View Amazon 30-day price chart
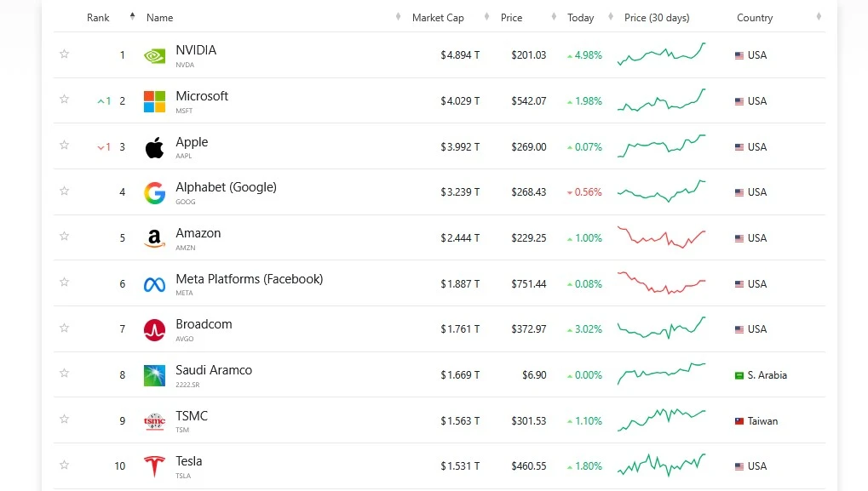868x491 pixels. coord(661,237)
